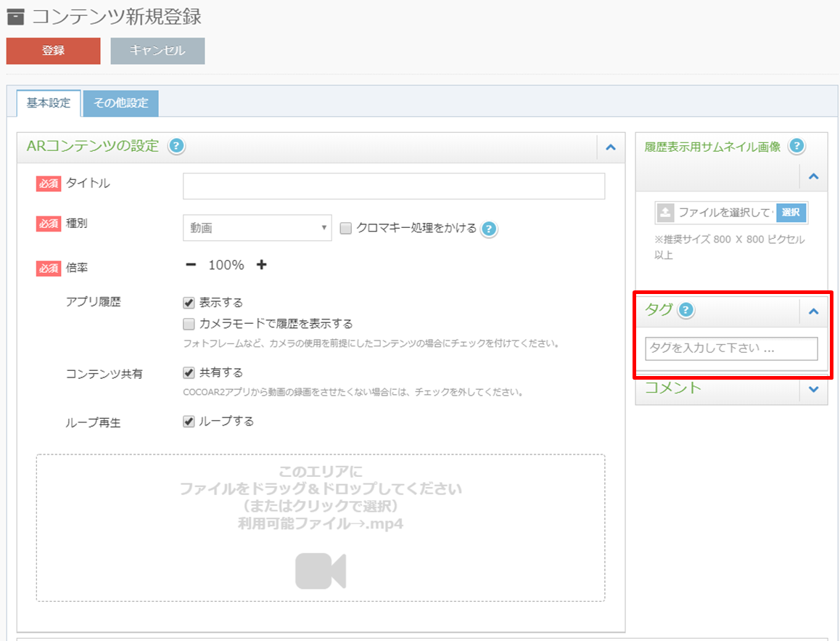840x641 pixels.
Task: Check カメラモードで履歴を表示する
Action: click(x=189, y=324)
